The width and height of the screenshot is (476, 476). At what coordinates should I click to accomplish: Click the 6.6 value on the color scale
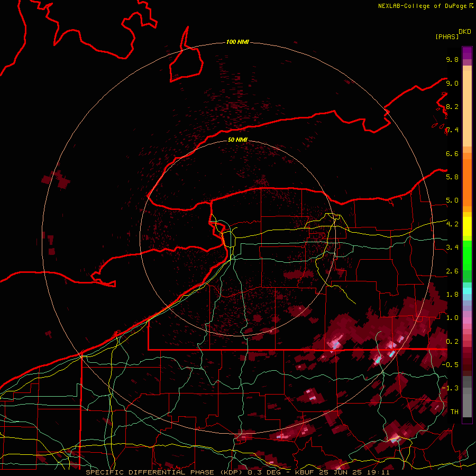pos(452,153)
